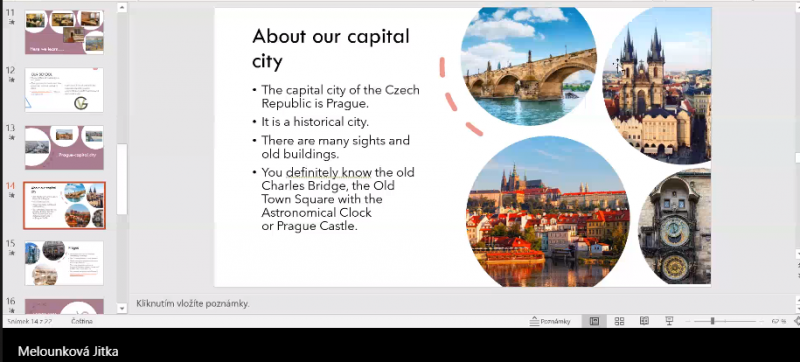Screen dimensions: 800x362
Task: Fit slide to current window icon
Action: click(797, 321)
